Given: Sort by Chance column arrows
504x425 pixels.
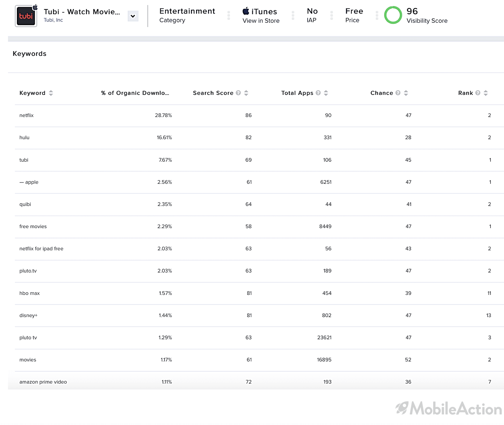Looking at the screenshot, I should tap(406, 93).
